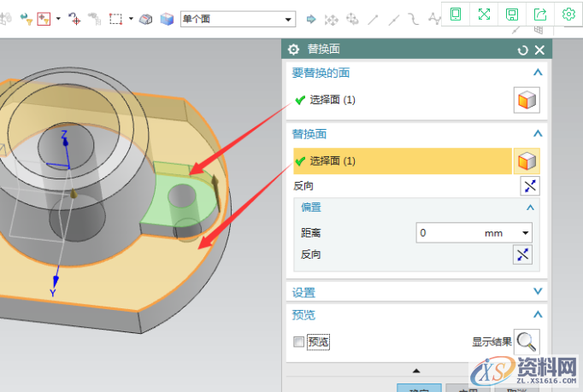Click the selection filter reset icon
Screen dimensions: 583x392
26,19
